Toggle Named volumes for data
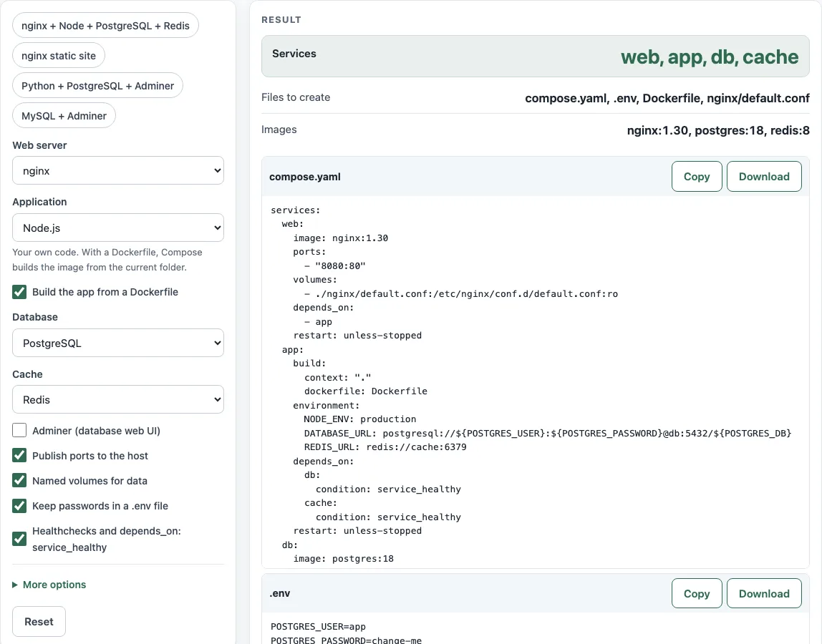The image size is (822, 644). pyautogui.click(x=19, y=481)
